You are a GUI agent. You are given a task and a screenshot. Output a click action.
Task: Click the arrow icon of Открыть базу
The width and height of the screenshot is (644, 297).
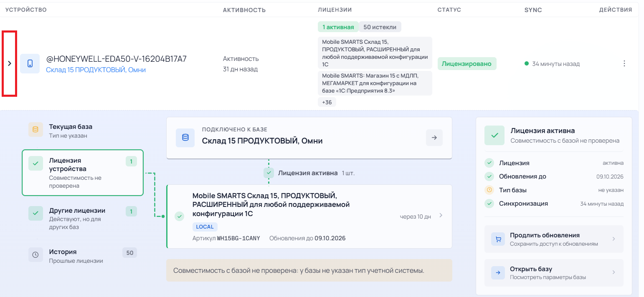[x=498, y=273]
